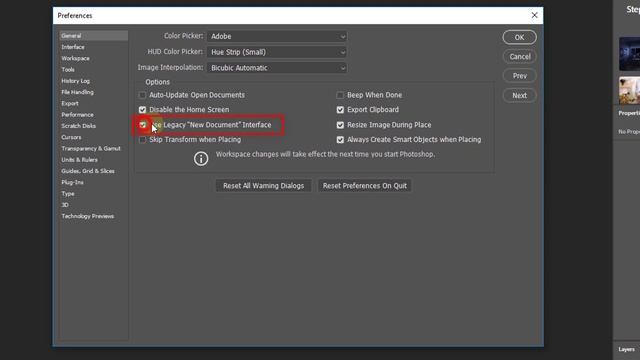Uncheck Always Create Smart Objects when Placing
Viewport: 640px width, 360px height.
pyautogui.click(x=340, y=140)
